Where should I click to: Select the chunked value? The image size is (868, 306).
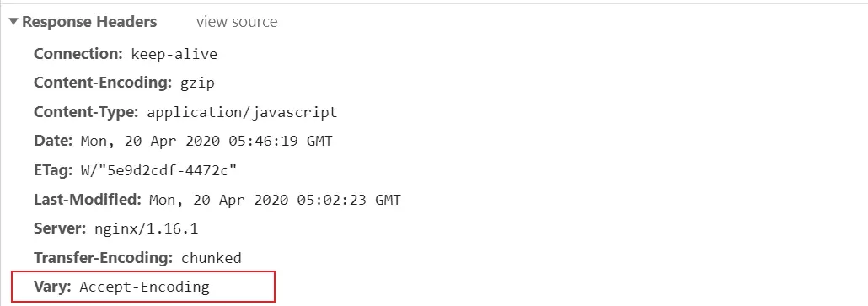point(212,259)
